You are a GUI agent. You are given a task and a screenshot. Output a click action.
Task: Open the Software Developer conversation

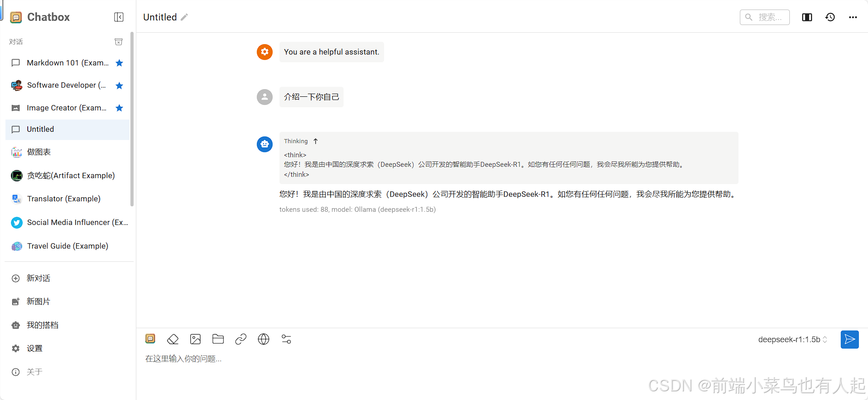coord(68,85)
